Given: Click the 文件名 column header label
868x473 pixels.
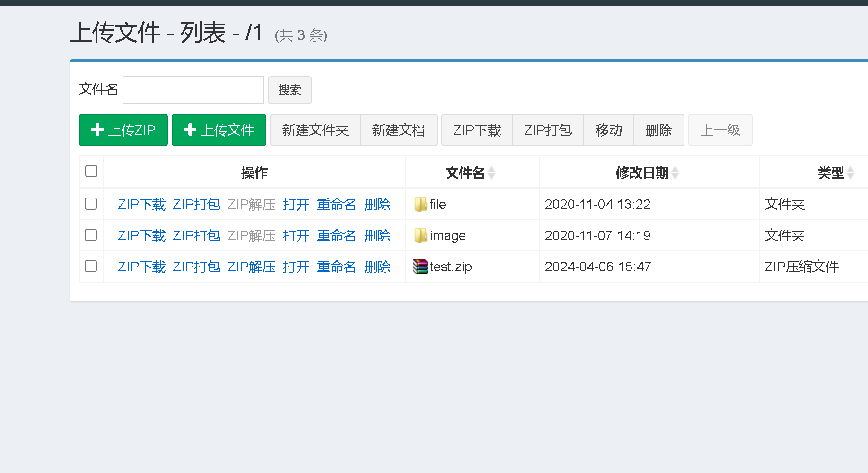Looking at the screenshot, I should pyautogui.click(x=465, y=173).
